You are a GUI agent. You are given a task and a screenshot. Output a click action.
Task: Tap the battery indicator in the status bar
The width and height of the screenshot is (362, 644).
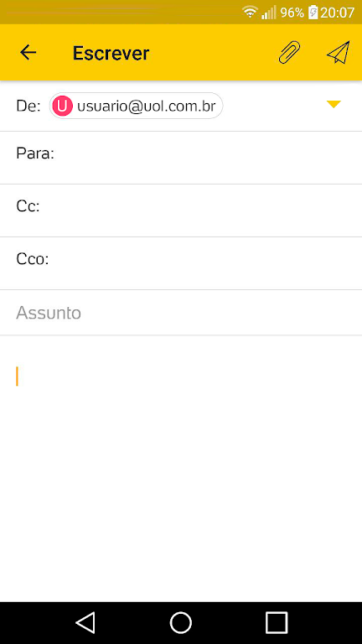click(x=313, y=13)
